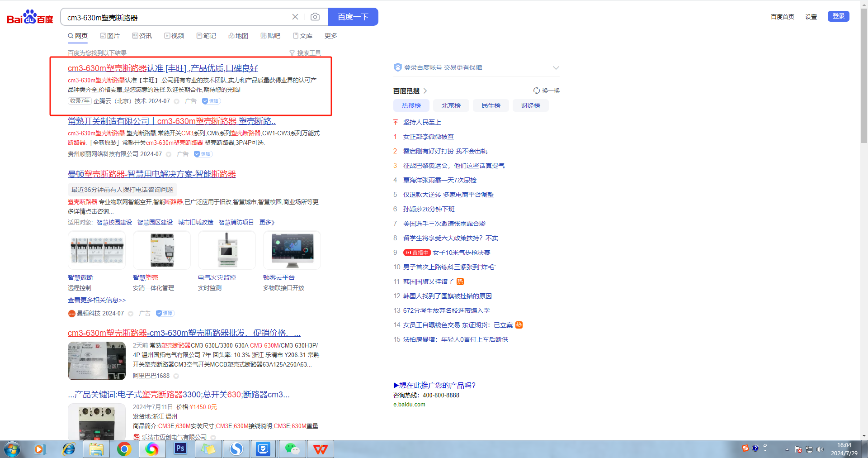Switch to the 图片 images tab
This screenshot has width=868, height=458.
point(110,36)
